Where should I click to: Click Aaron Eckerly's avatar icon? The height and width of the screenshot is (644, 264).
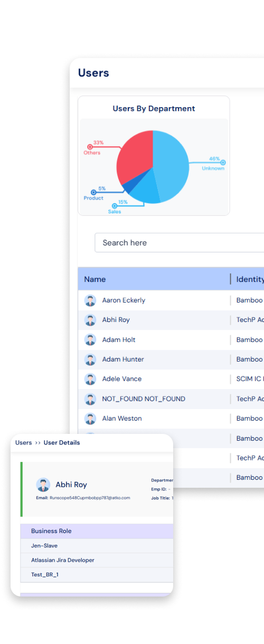[90, 300]
